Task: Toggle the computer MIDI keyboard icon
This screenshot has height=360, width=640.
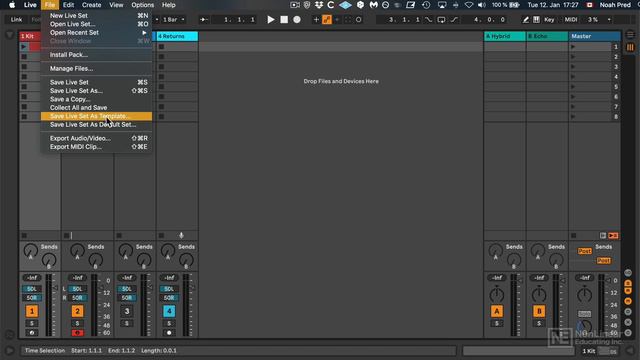Action: point(536,20)
